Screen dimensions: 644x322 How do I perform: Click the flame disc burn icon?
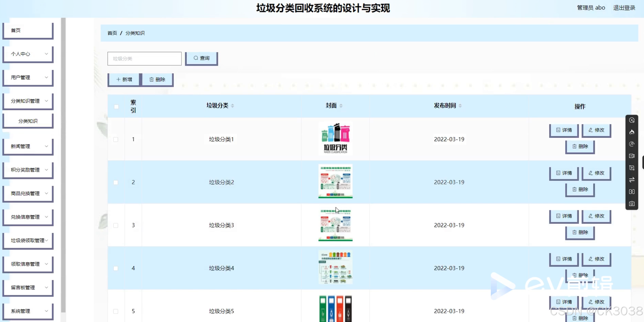(x=632, y=132)
